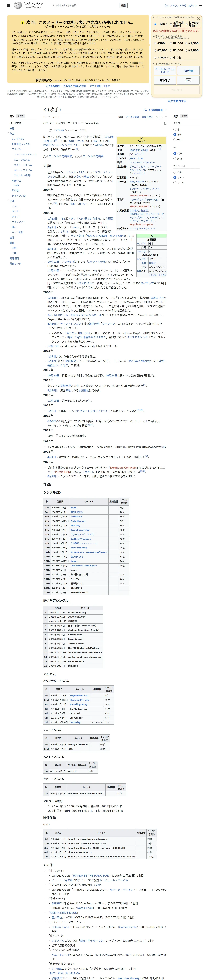
Task: Open the main menu hamburger icon
Action: click(x=9, y=6)
